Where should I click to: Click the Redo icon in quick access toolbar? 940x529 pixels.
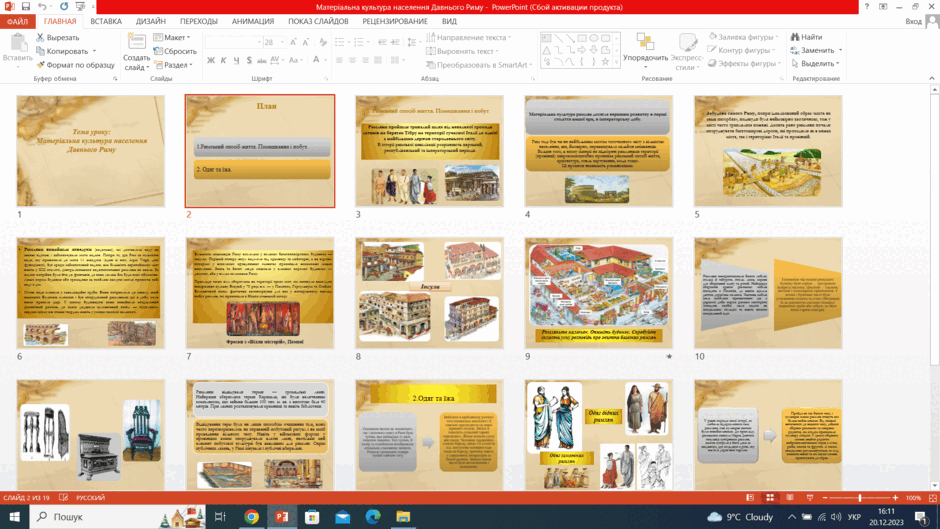(x=64, y=7)
